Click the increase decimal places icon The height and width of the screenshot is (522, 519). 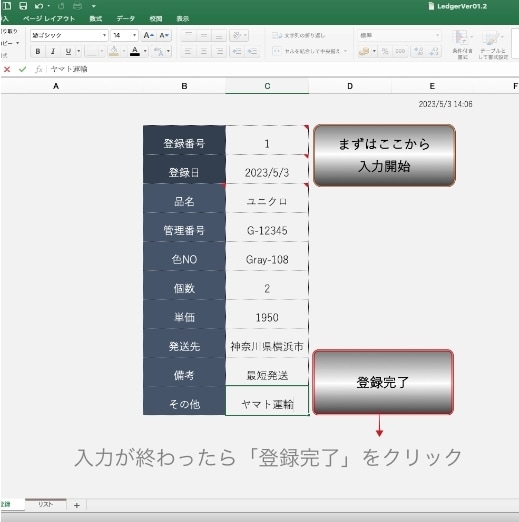418,51
